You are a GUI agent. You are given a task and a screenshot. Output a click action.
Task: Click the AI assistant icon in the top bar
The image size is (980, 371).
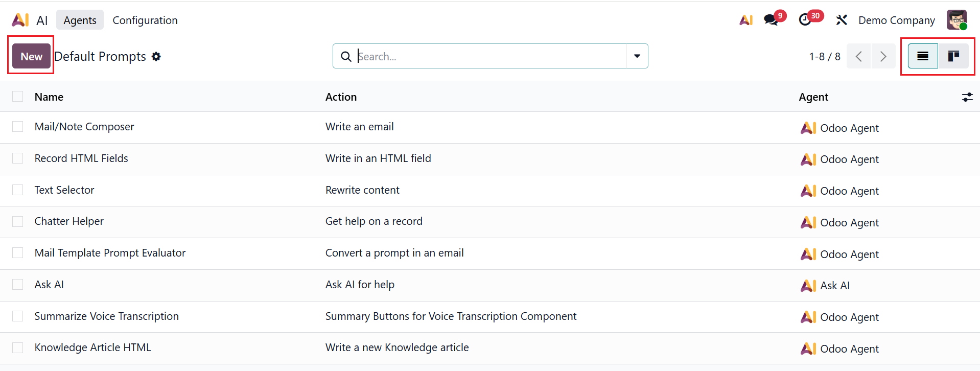746,20
